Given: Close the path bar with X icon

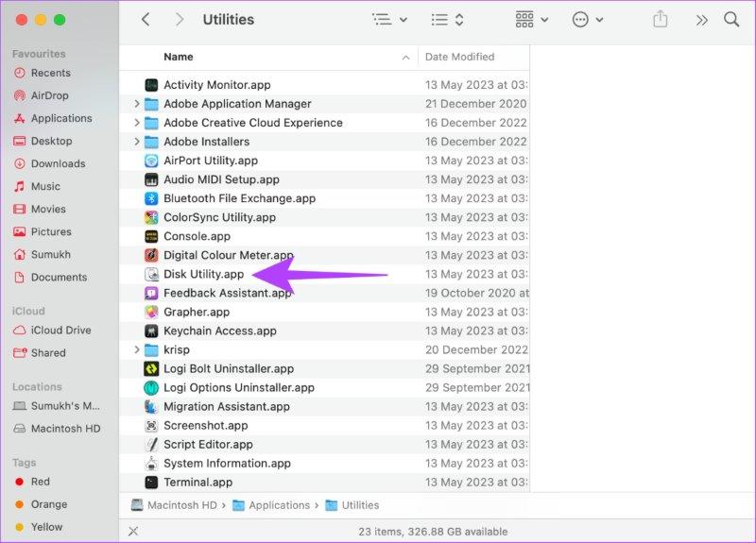Looking at the screenshot, I should pyautogui.click(x=133, y=532).
